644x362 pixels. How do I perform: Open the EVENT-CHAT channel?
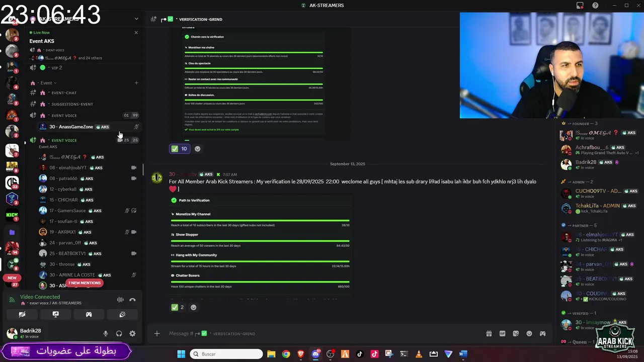click(x=84, y=93)
